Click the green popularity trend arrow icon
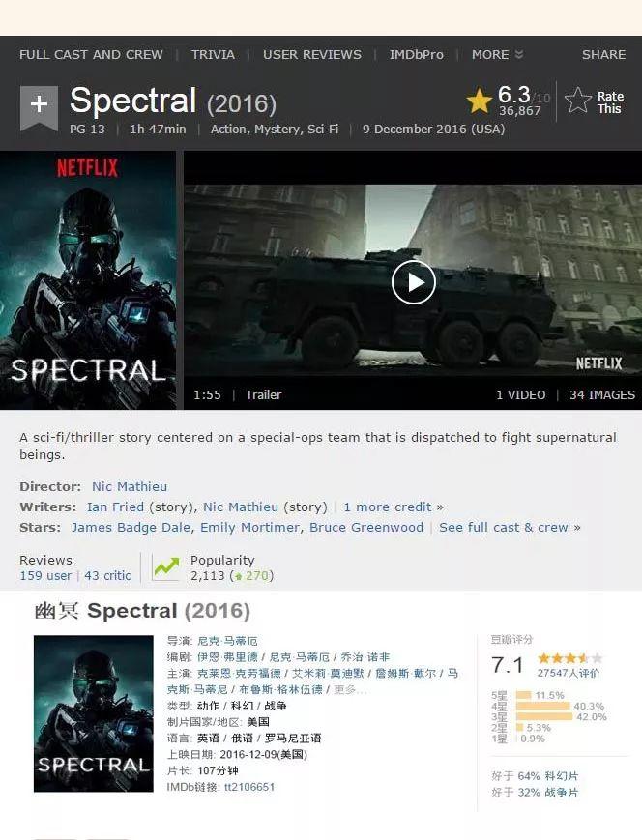This screenshot has width=642, height=840. tap(166, 567)
